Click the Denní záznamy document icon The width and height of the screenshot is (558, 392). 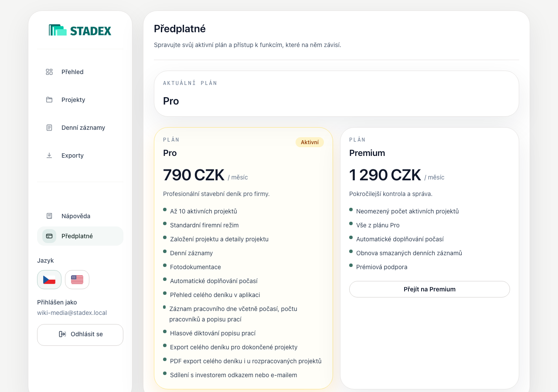coord(49,128)
